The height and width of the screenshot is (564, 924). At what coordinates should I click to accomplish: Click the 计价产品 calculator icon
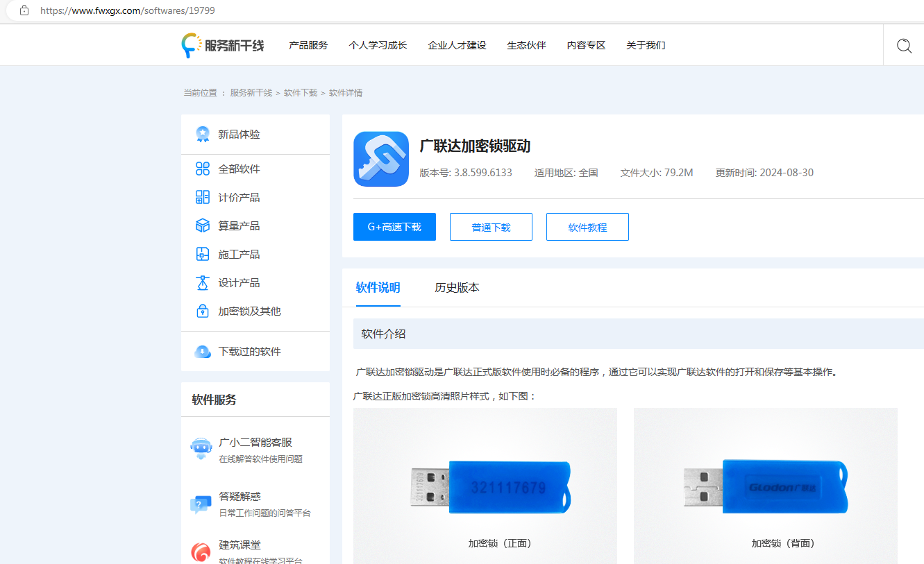203,197
